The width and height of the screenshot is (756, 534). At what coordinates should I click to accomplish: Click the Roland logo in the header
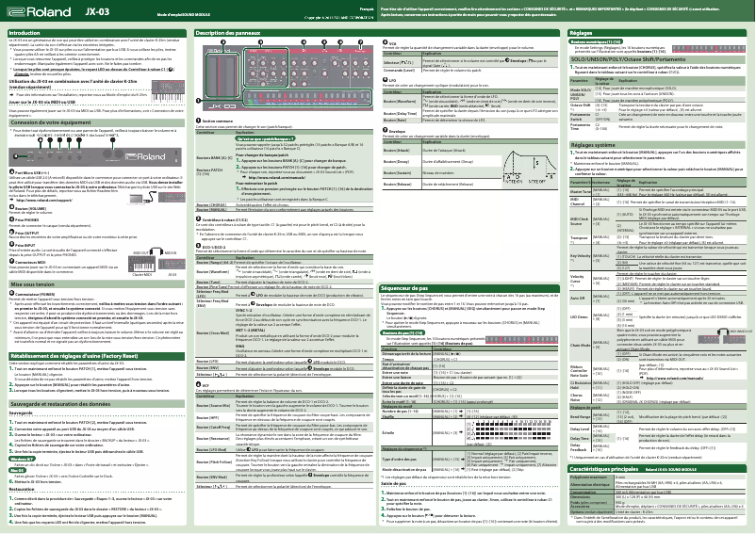(39, 12)
